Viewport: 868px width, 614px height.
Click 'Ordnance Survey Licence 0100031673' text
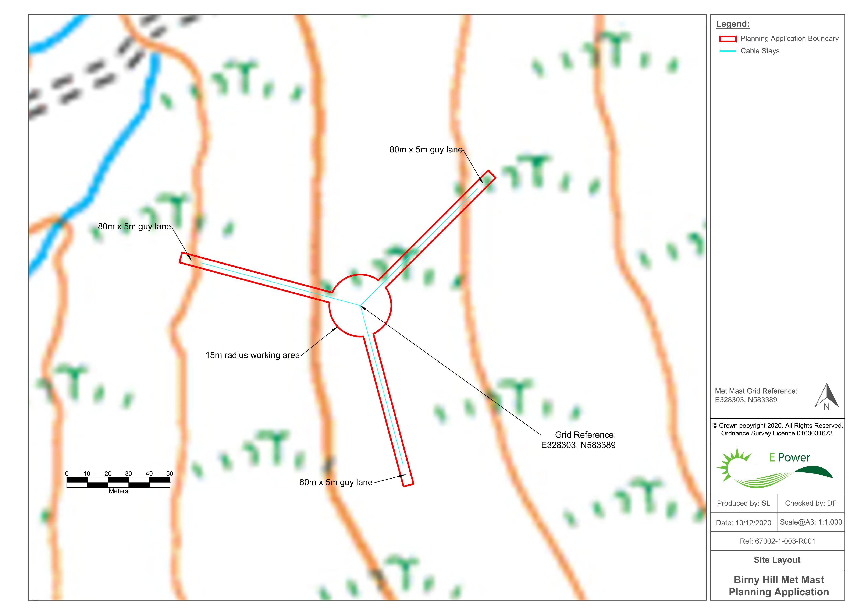pyautogui.click(x=778, y=434)
